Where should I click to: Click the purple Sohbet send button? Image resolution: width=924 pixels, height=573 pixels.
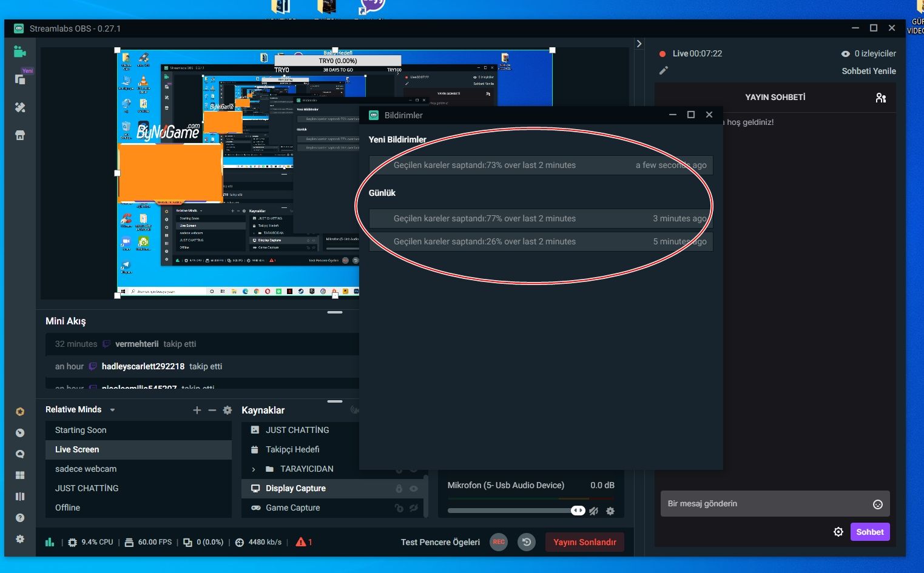(x=870, y=532)
